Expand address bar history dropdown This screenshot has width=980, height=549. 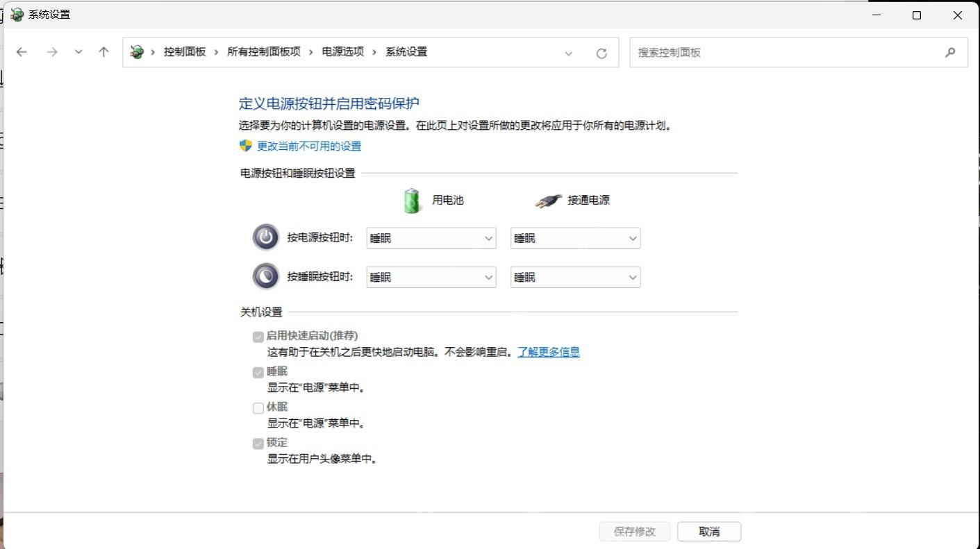click(x=569, y=53)
